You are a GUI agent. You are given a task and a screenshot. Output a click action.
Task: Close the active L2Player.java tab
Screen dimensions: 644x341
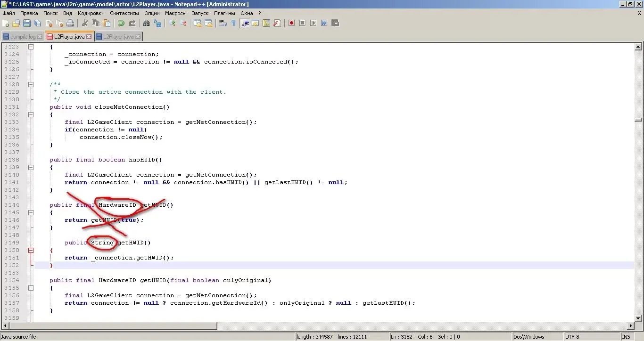[89, 36]
